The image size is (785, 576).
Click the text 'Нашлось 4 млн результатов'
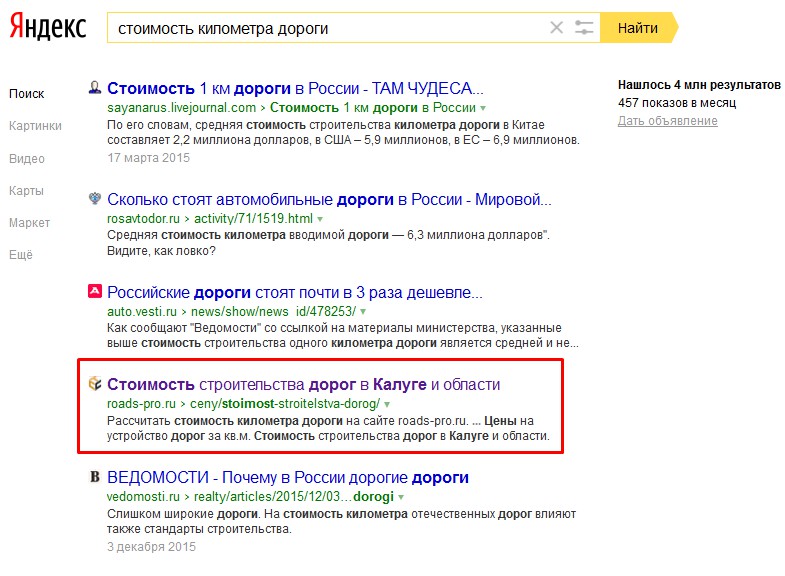tap(699, 85)
